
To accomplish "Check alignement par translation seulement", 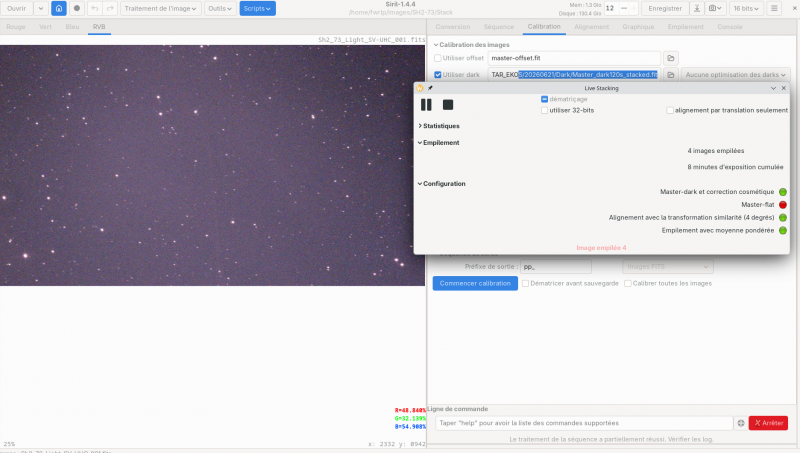I will coord(670,110).
